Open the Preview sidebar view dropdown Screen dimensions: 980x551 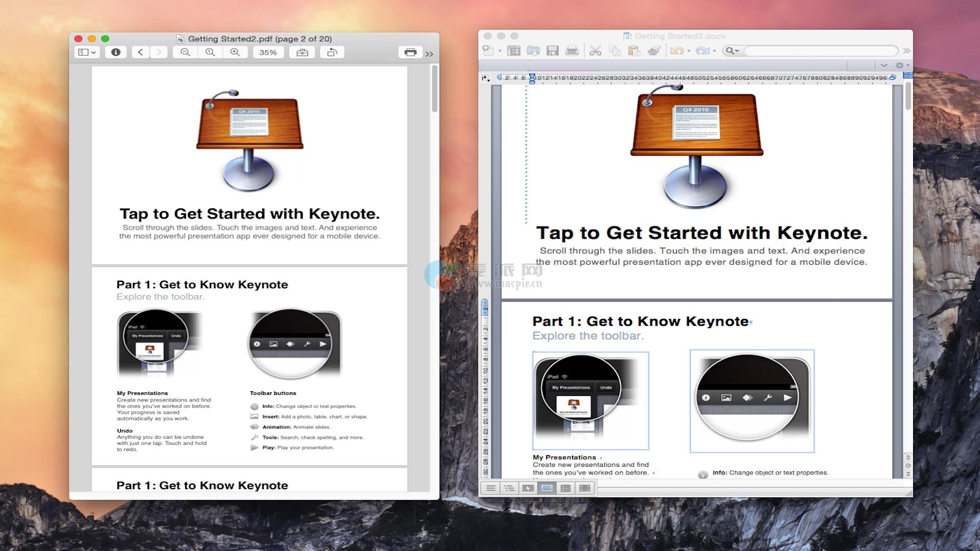tap(87, 52)
